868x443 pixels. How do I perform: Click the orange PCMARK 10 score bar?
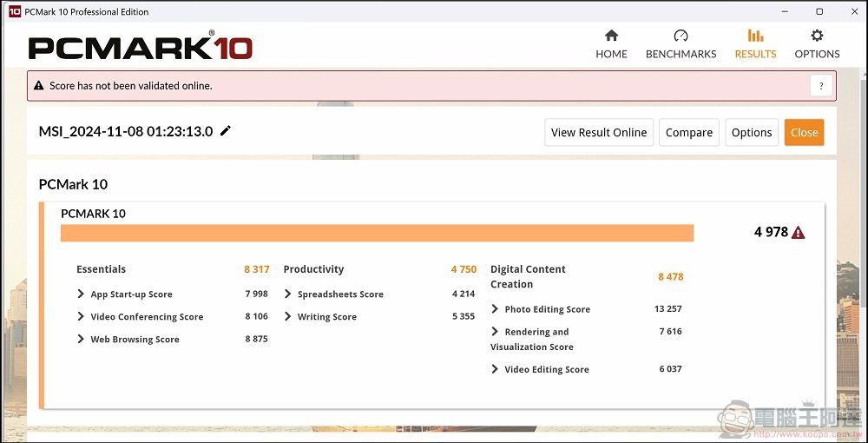pyautogui.click(x=377, y=233)
